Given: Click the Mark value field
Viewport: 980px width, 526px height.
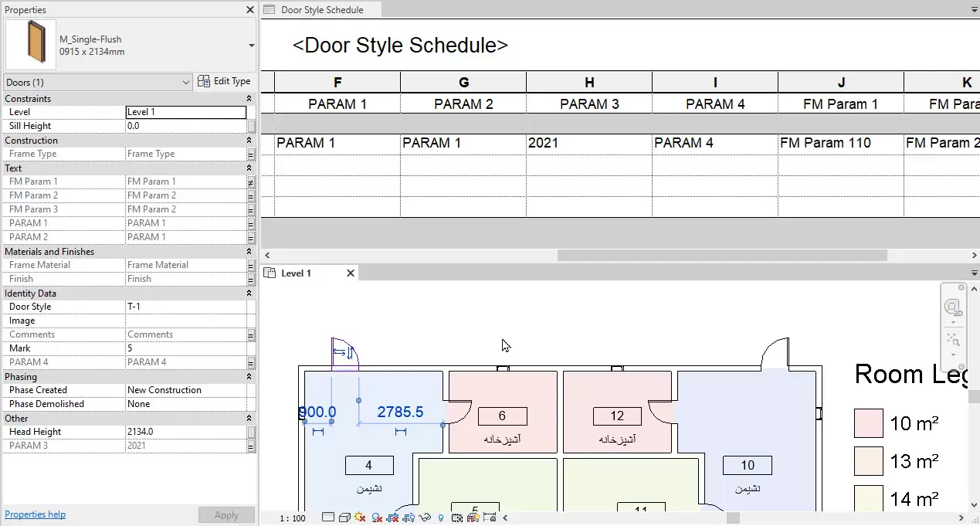Looking at the screenshot, I should 185,348.
